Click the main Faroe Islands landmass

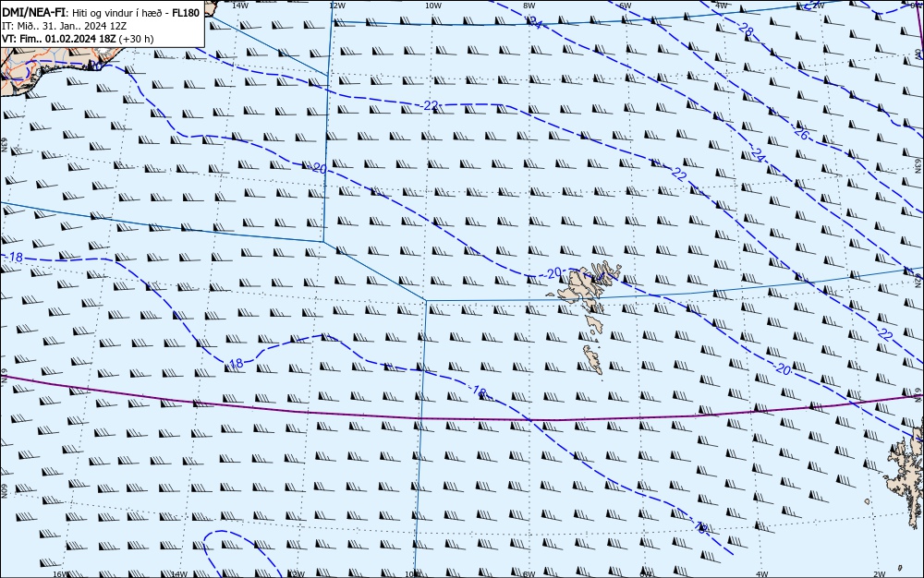(x=585, y=285)
